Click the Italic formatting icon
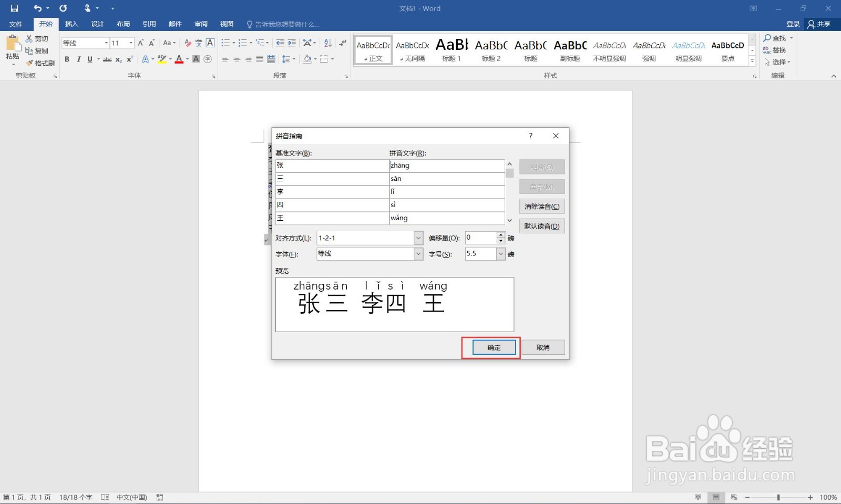 78,59
